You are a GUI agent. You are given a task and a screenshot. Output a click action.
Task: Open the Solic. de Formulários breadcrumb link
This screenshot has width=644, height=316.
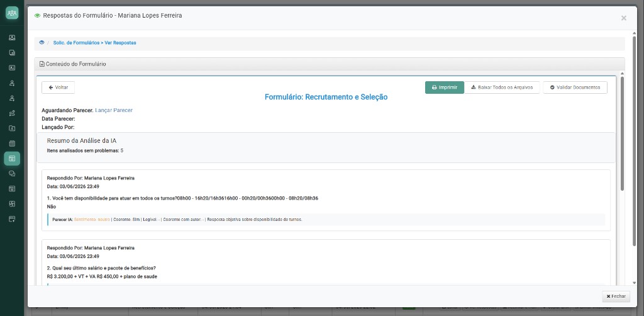tap(76, 42)
